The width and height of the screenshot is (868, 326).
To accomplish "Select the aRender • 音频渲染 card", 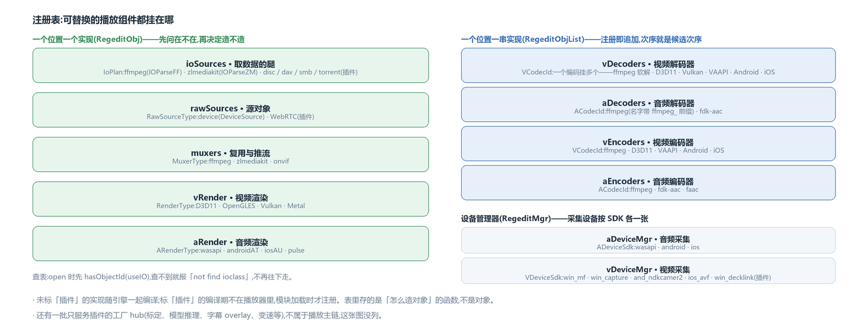I will click(x=231, y=243).
